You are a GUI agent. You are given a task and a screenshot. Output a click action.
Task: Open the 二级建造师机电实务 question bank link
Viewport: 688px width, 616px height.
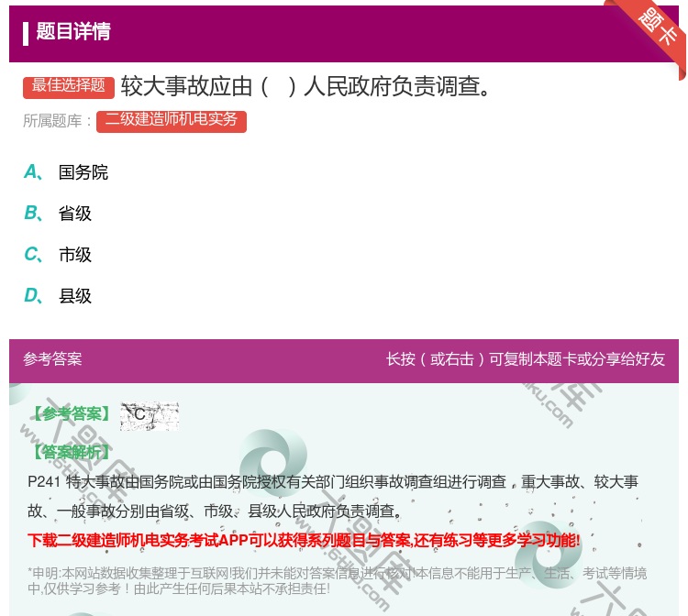click(x=172, y=121)
